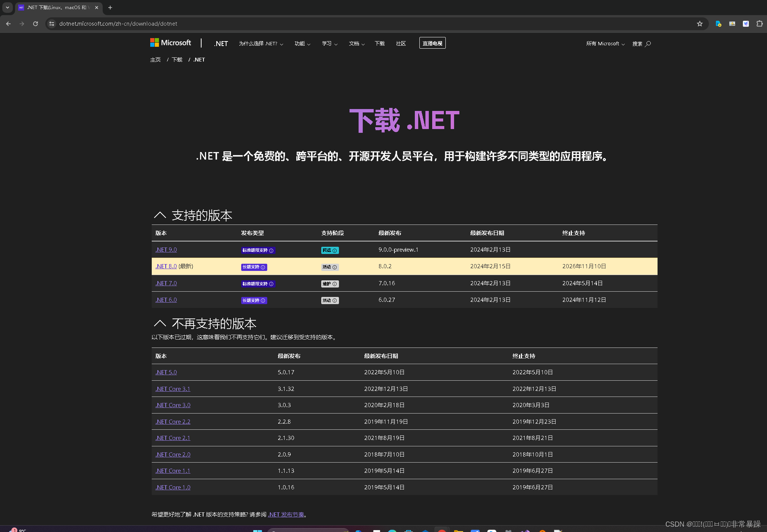The height and width of the screenshot is (532, 767).
Task: Collapse the 不再支持的版本 section
Action: pos(160,324)
